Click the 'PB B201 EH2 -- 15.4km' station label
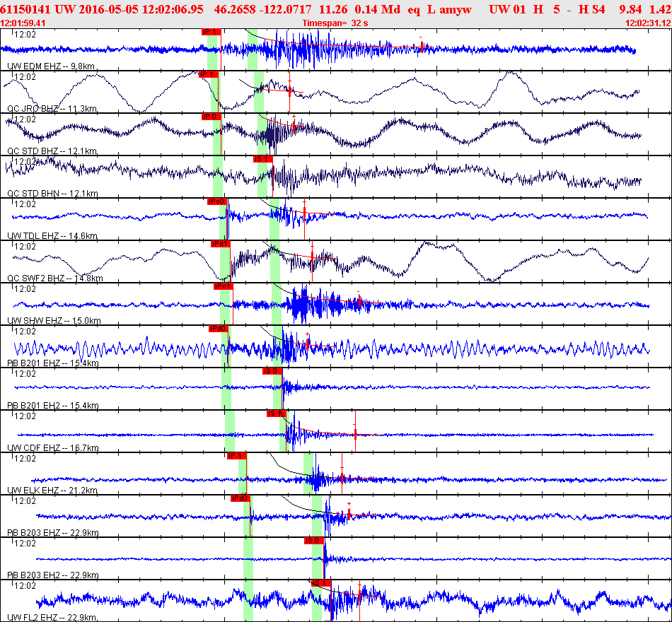 (53, 406)
